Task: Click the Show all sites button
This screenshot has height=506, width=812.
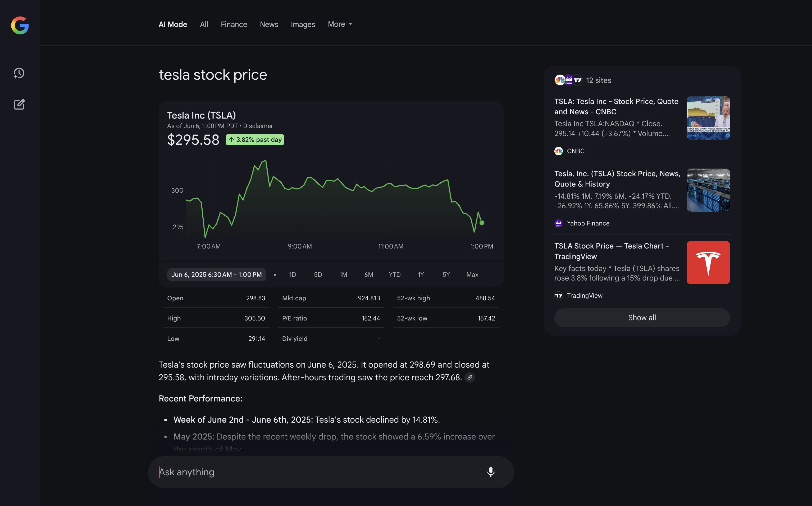Action: pyautogui.click(x=642, y=318)
